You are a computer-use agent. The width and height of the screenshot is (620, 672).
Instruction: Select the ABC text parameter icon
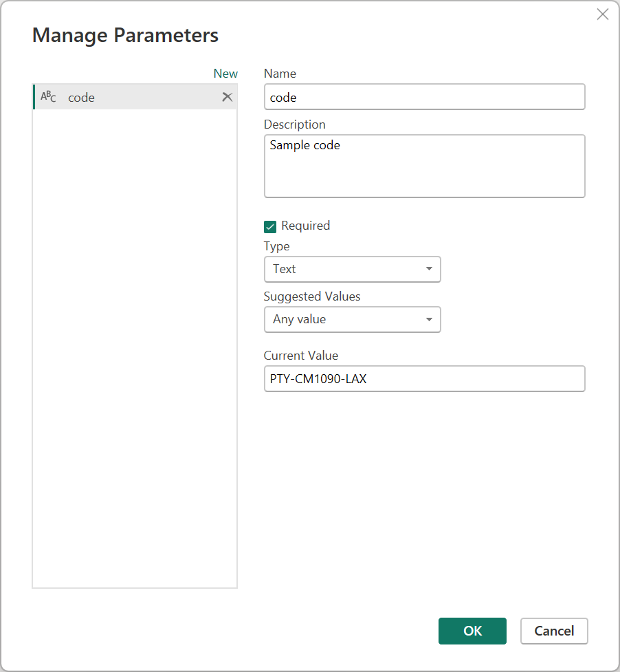tap(47, 97)
